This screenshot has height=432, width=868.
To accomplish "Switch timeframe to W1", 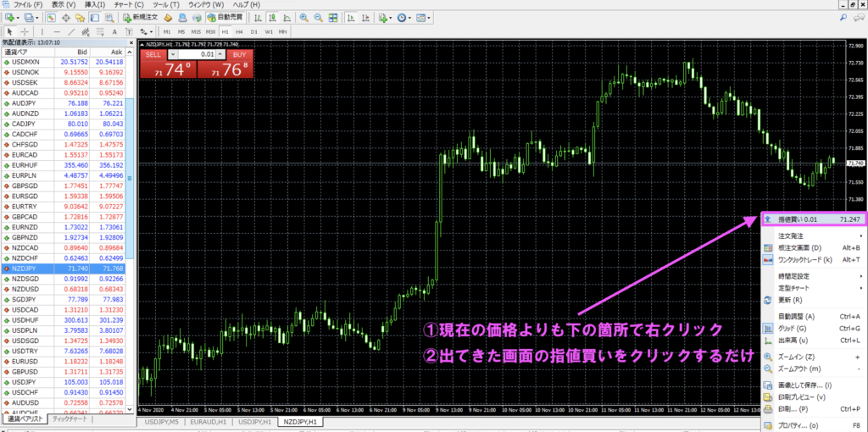I will pos(269,31).
